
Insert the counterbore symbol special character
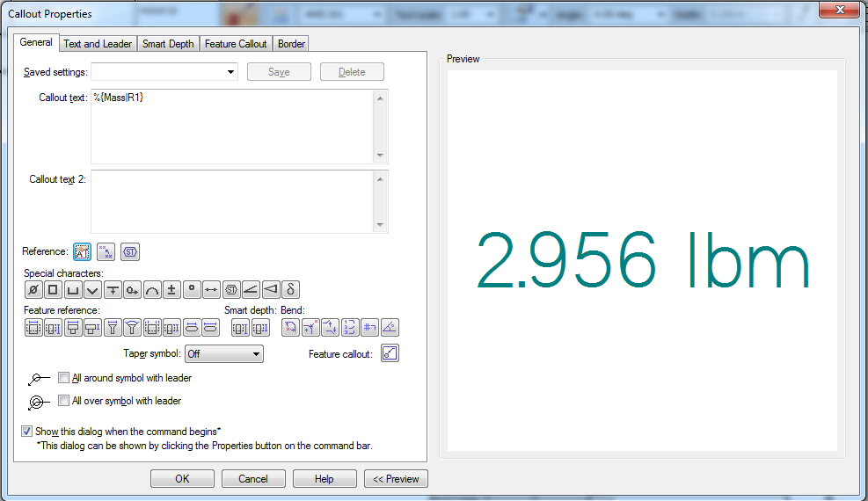tap(72, 289)
